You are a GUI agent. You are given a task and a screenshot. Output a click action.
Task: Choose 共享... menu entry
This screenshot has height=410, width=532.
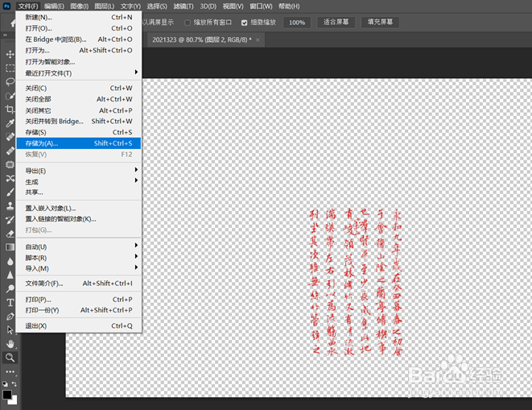(x=79, y=193)
